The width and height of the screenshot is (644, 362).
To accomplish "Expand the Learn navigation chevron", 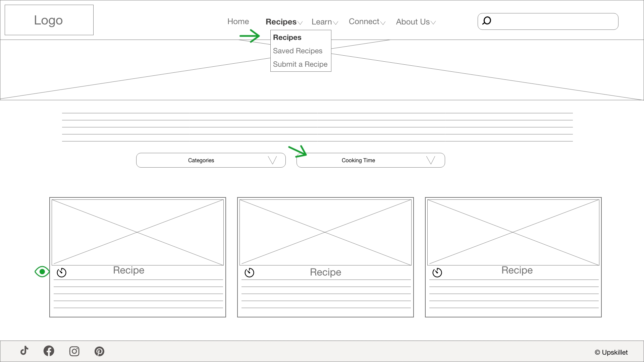I will click(336, 22).
